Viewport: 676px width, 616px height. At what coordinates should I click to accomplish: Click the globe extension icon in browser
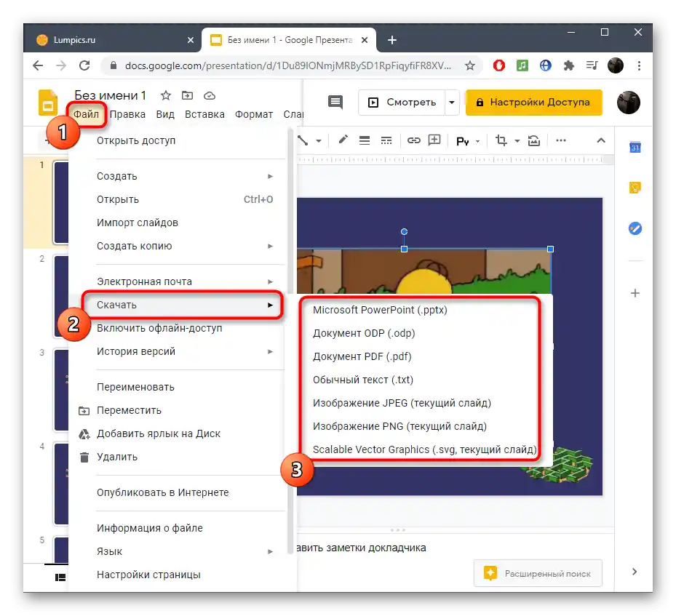coord(545,65)
